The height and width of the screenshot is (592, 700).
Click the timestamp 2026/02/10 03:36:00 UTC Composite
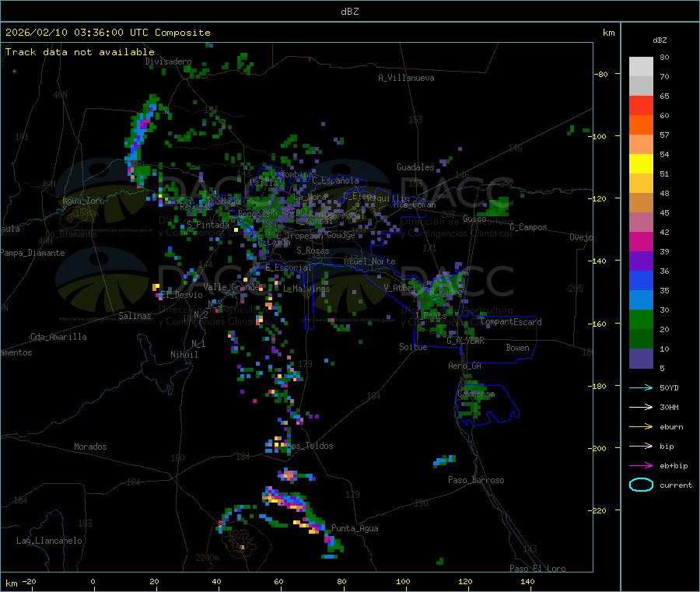tap(107, 33)
